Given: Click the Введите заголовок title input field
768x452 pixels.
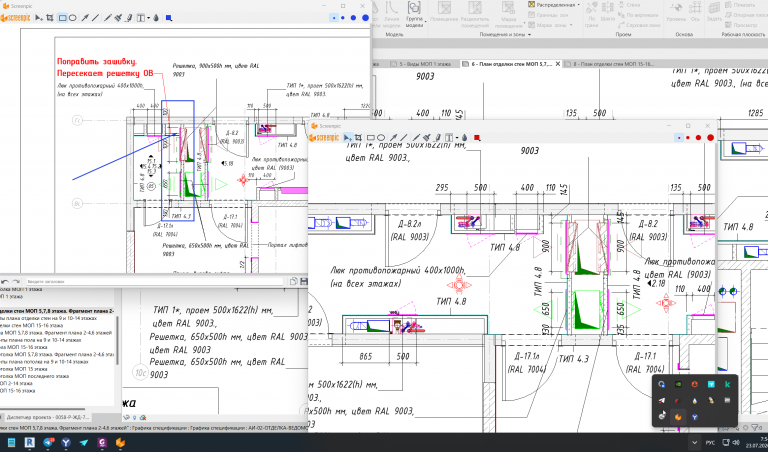Looking at the screenshot, I should [154, 282].
